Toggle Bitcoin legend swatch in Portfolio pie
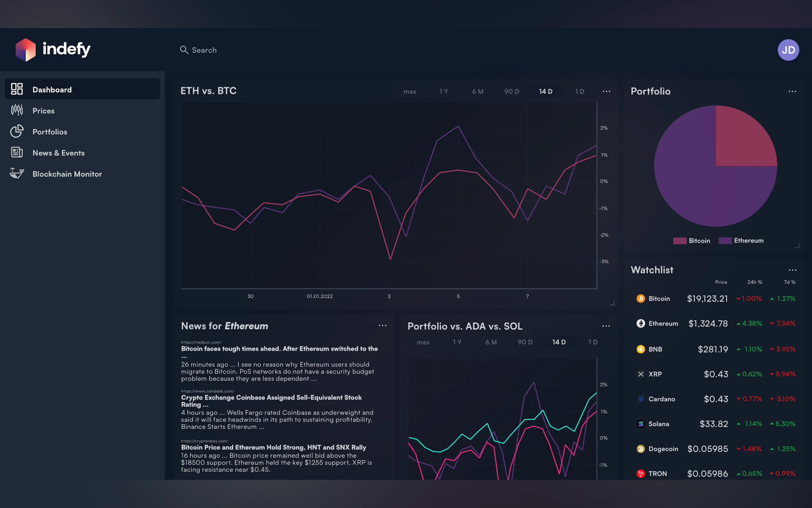Viewport: 812px width, 508px height. tap(680, 241)
